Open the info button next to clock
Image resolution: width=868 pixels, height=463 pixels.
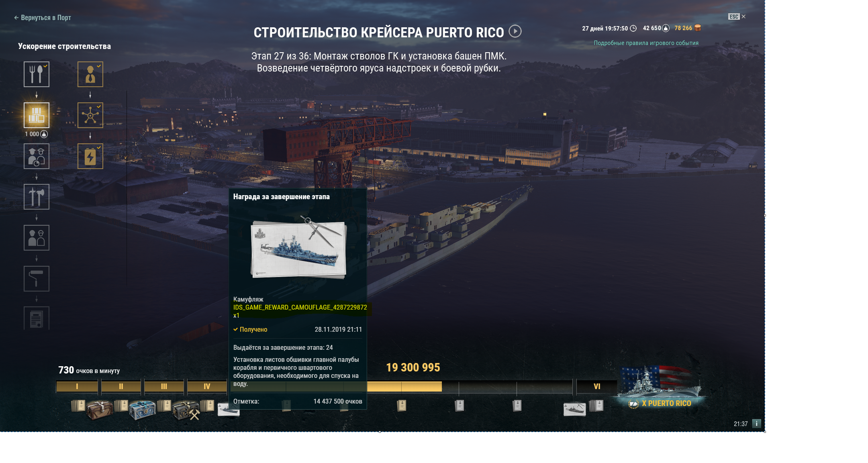coord(756,424)
